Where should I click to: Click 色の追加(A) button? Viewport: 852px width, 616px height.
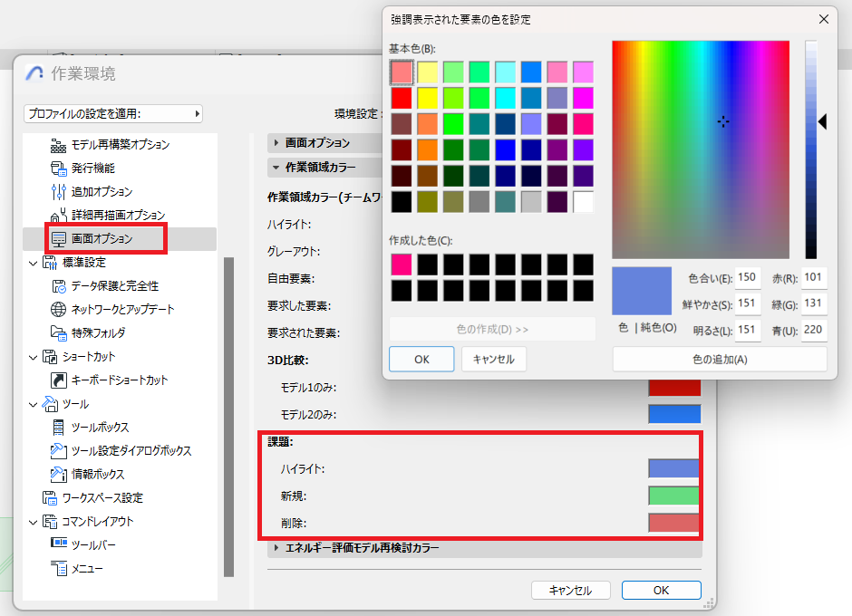coord(720,359)
